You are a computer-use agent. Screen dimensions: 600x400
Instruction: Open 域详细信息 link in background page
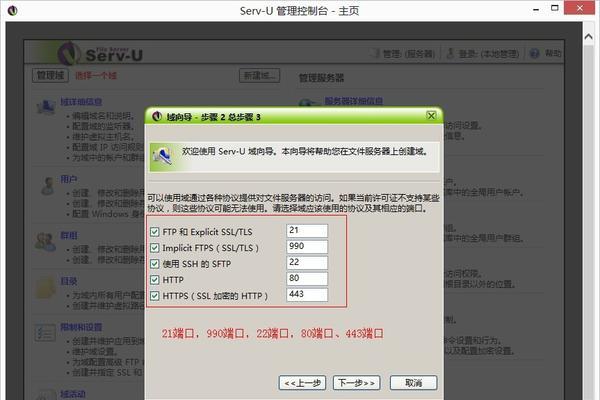point(81,102)
